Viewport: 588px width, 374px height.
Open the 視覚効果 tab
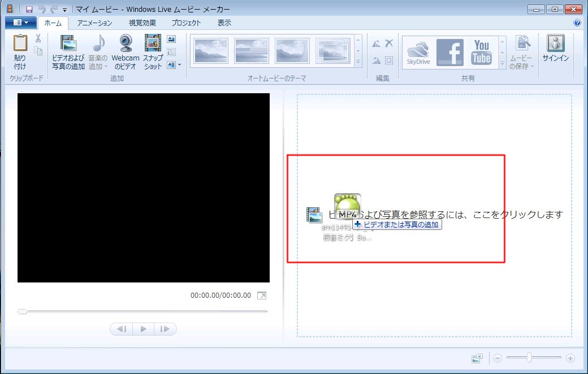(142, 23)
